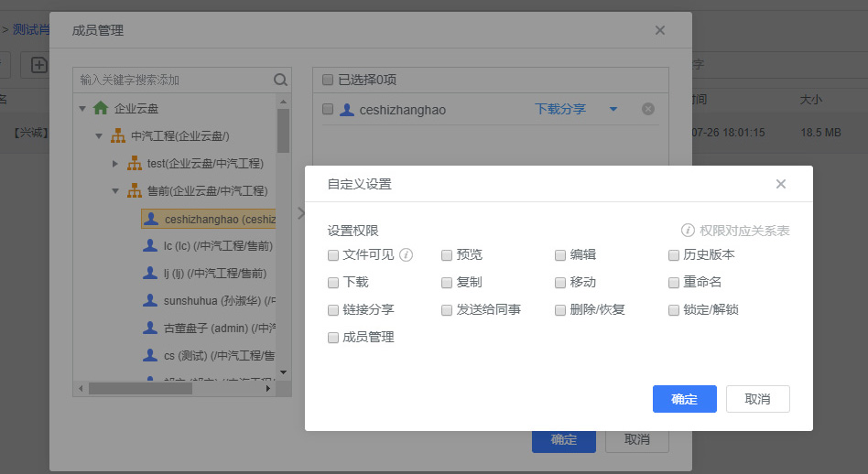
Task: Select lc (lc) member in tree
Action: coord(217,245)
